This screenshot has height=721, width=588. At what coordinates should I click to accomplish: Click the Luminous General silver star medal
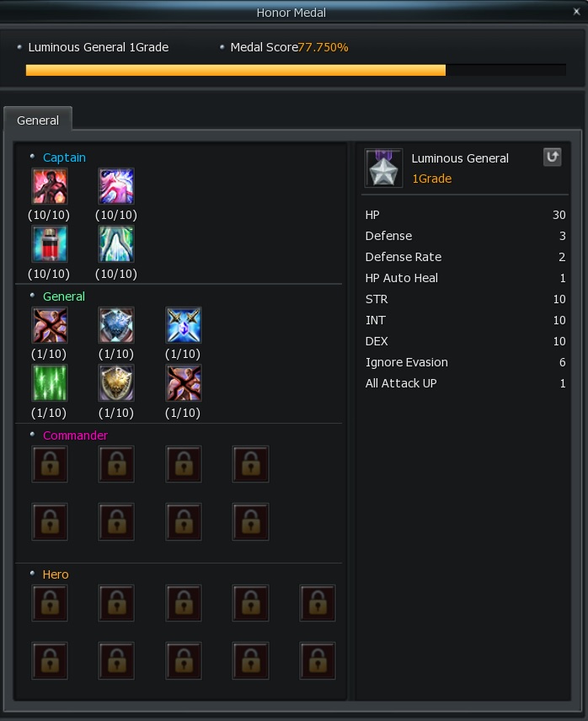coord(383,168)
